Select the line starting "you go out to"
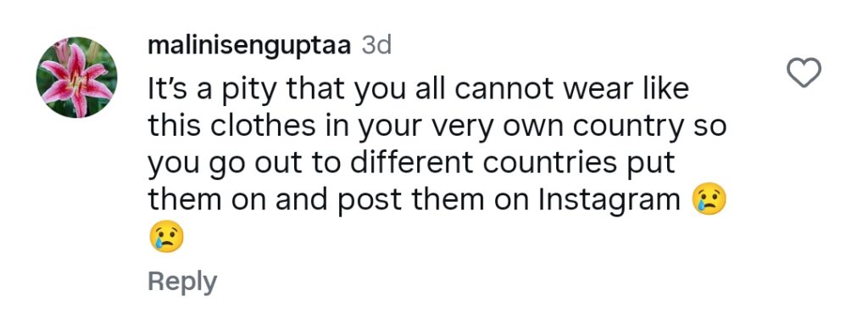The height and width of the screenshot is (319, 868). 411,165
